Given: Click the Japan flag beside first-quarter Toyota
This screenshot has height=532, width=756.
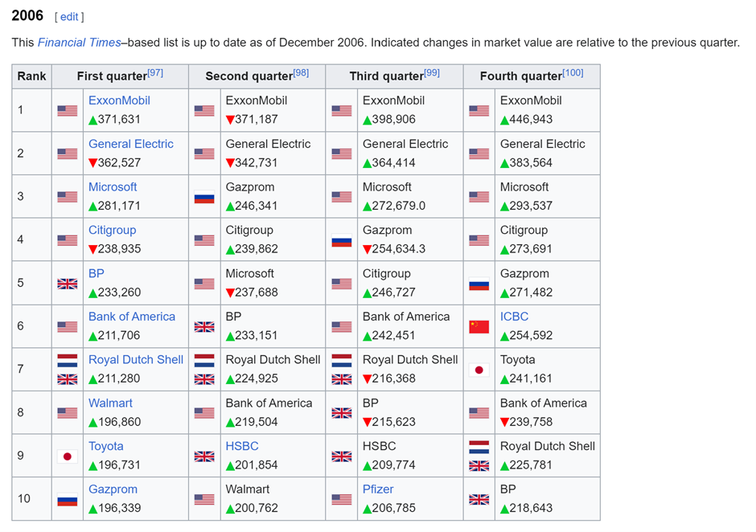Looking at the screenshot, I should [68, 456].
